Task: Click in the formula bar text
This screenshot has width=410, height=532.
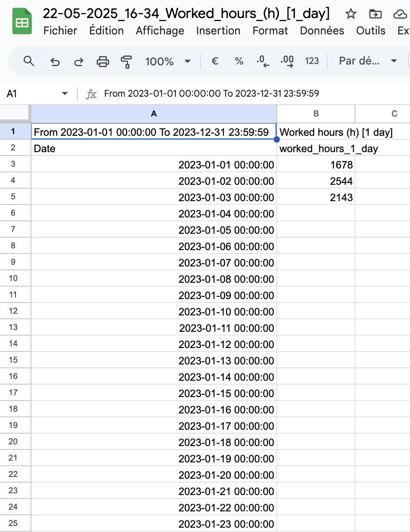Action: point(211,93)
